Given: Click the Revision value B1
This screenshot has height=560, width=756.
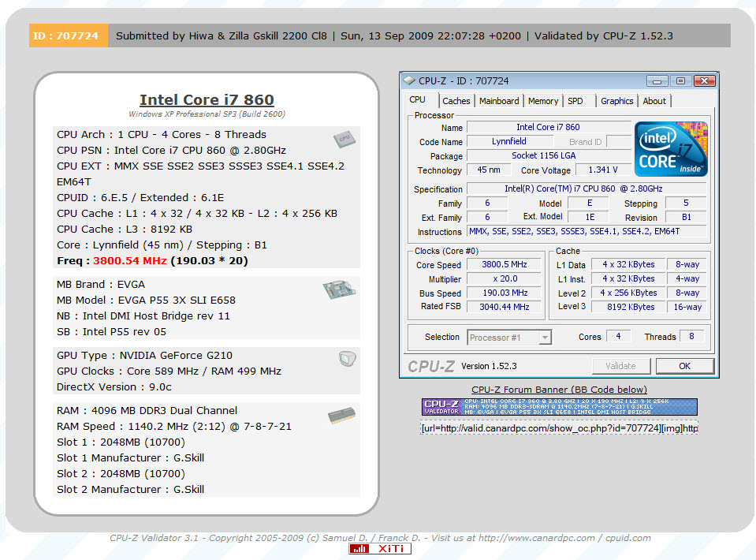Looking at the screenshot, I should click(686, 217).
